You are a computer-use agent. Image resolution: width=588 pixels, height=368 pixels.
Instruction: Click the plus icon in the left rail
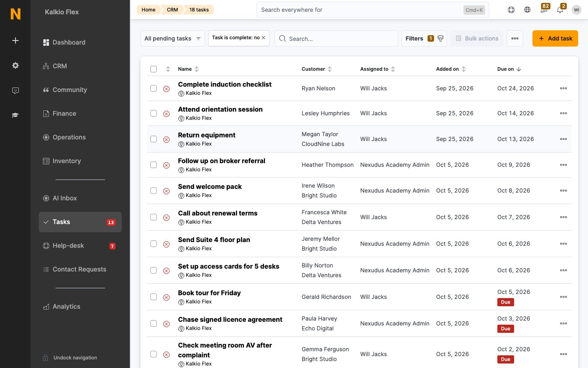tap(16, 40)
